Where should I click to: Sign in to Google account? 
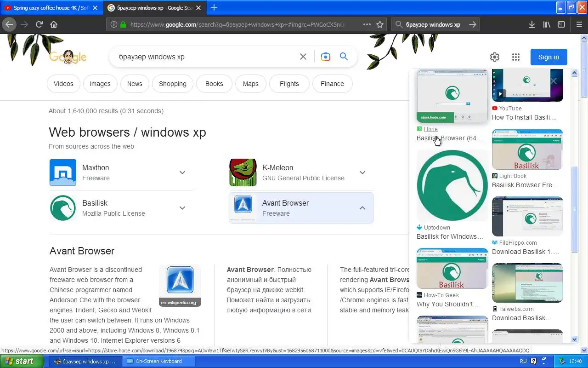[548, 57]
